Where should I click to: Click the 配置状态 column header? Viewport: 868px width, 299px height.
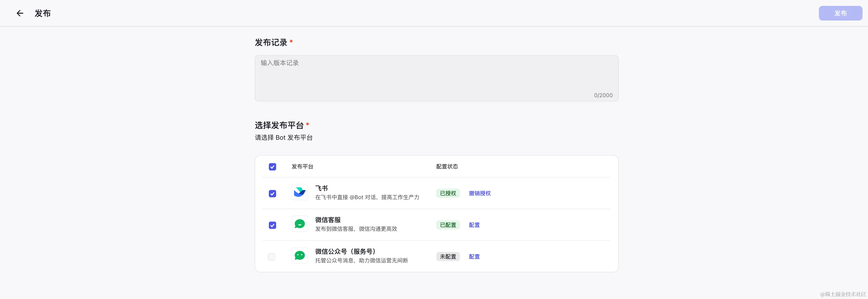click(447, 167)
